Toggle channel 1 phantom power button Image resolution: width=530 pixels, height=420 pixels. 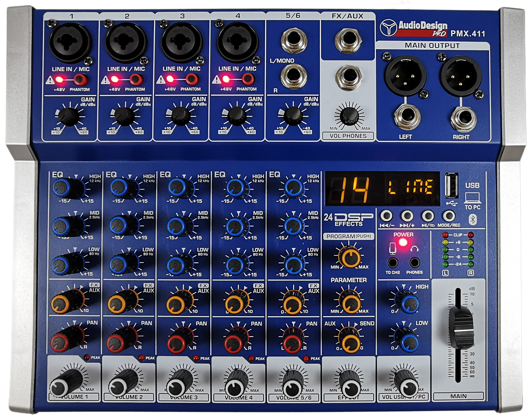click(x=80, y=79)
